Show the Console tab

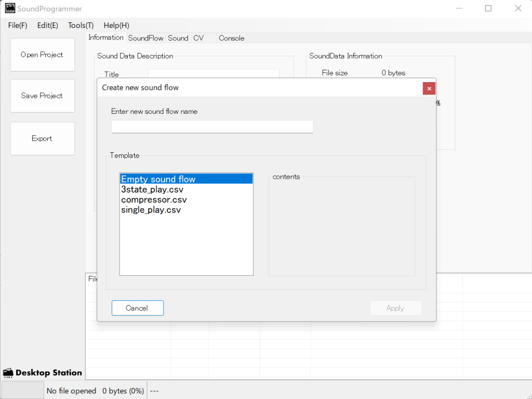[x=231, y=38]
